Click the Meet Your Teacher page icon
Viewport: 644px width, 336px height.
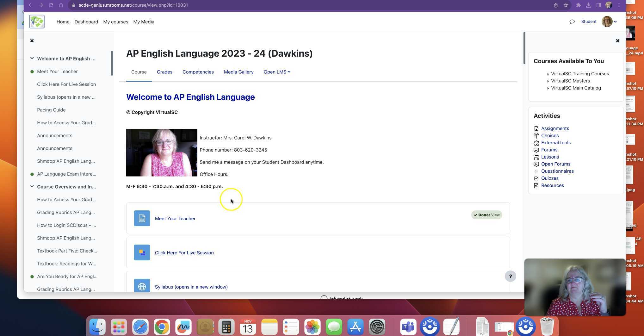point(142,218)
